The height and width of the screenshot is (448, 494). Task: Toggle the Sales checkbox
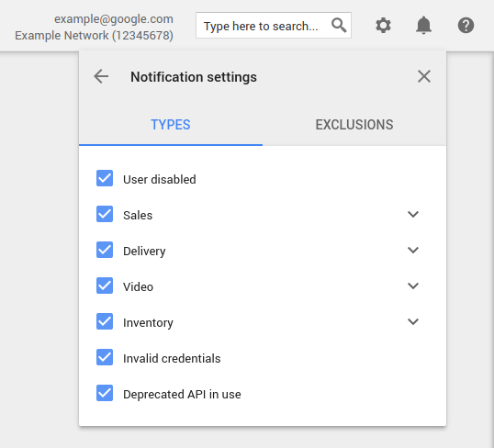[105, 214]
